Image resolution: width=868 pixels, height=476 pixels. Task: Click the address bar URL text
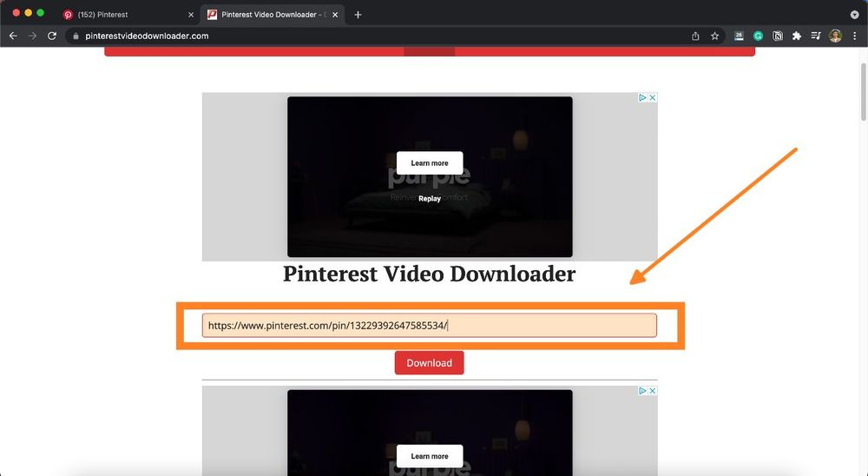click(x=147, y=36)
